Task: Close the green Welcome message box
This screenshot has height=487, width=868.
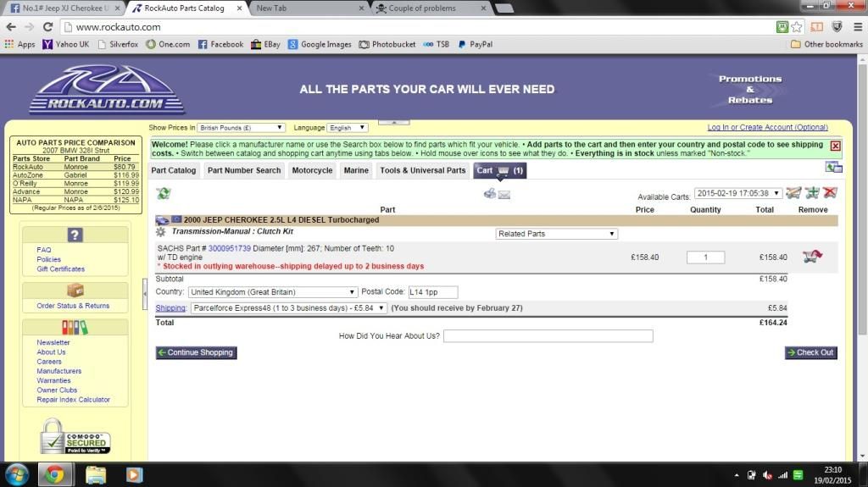Action: click(835, 146)
